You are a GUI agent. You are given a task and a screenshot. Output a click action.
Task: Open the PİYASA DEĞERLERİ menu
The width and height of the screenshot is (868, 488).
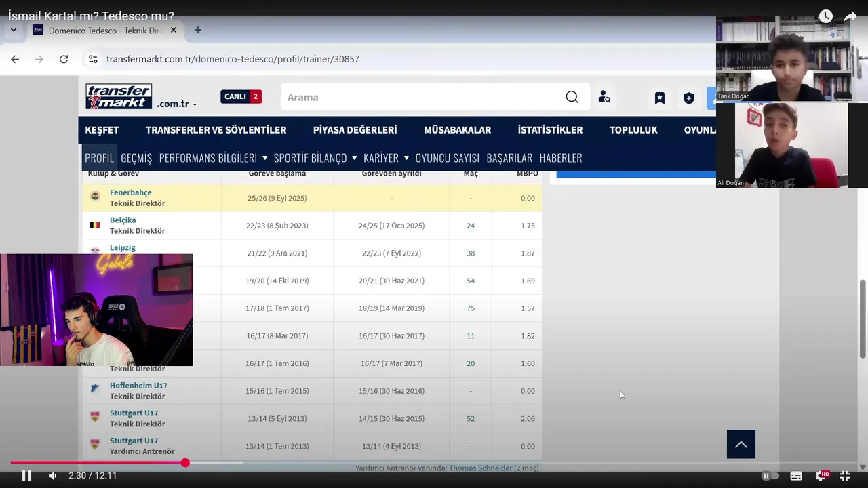[355, 129]
